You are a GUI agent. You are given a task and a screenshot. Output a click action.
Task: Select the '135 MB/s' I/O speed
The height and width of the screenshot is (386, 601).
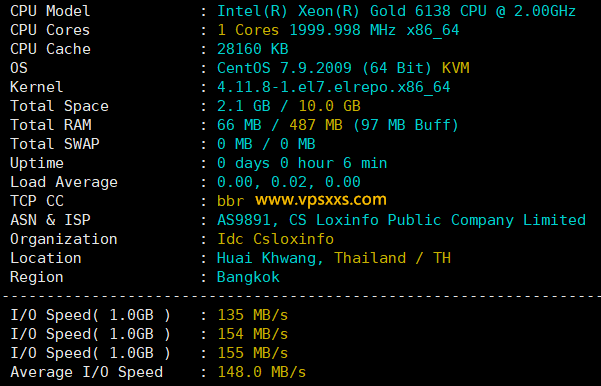click(x=253, y=315)
